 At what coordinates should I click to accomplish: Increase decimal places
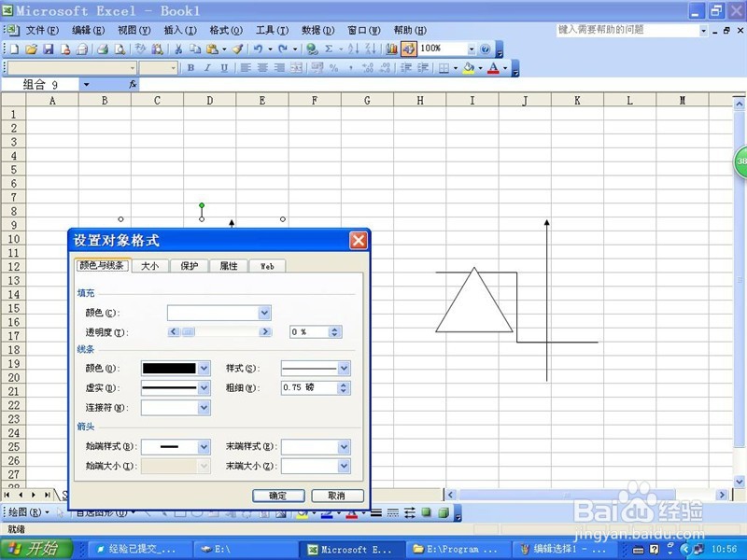point(367,68)
